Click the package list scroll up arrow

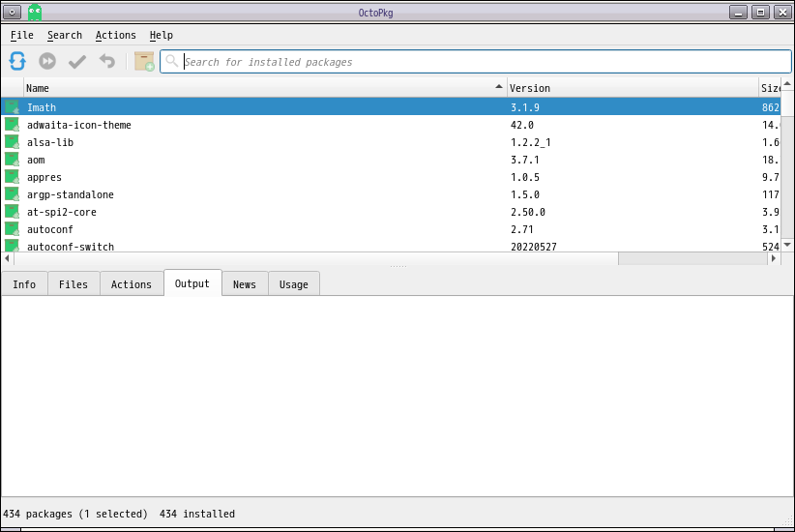point(787,84)
